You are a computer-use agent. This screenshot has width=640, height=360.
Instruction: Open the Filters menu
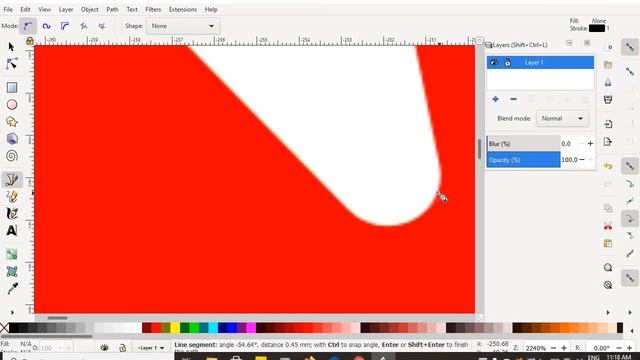[153, 9]
